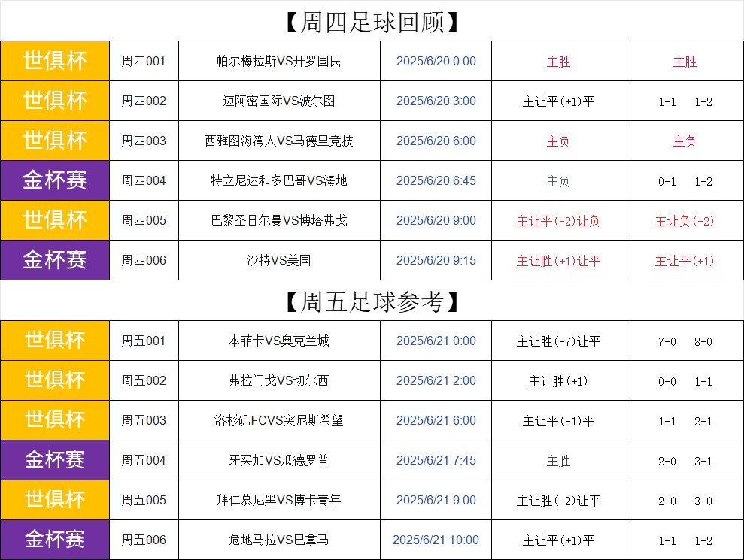Select 帕尔梅拉斯VS开罗国民 match cell
This screenshot has height=560, width=744.
click(279, 61)
